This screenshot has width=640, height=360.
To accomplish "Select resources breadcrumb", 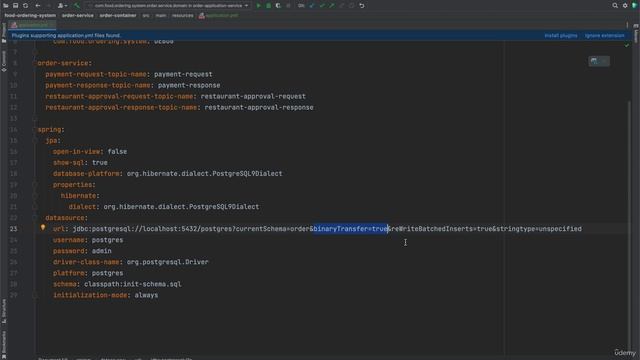I will 182,16.
